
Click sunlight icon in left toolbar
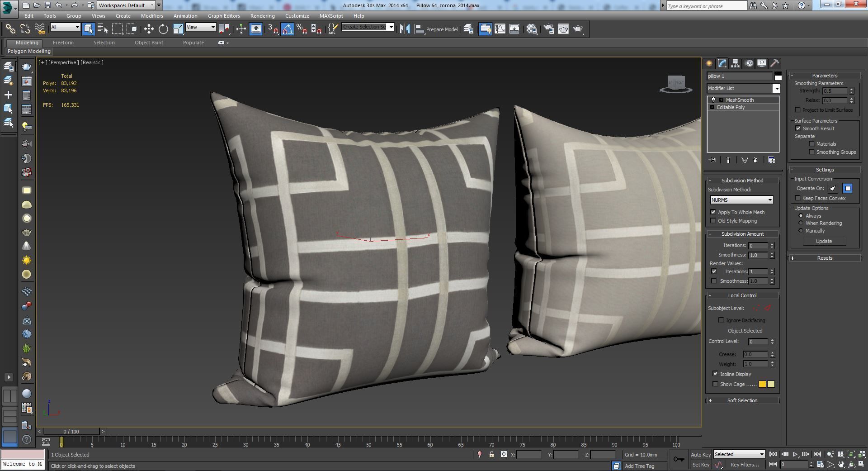click(x=27, y=260)
